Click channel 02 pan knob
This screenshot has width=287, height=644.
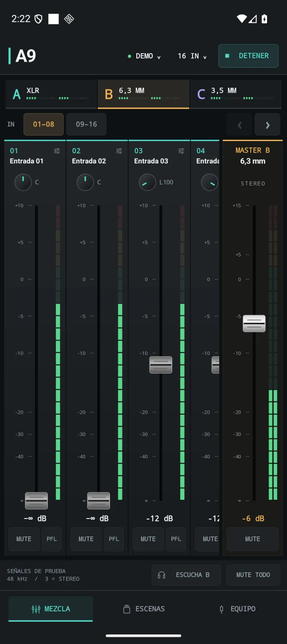pos(85,182)
